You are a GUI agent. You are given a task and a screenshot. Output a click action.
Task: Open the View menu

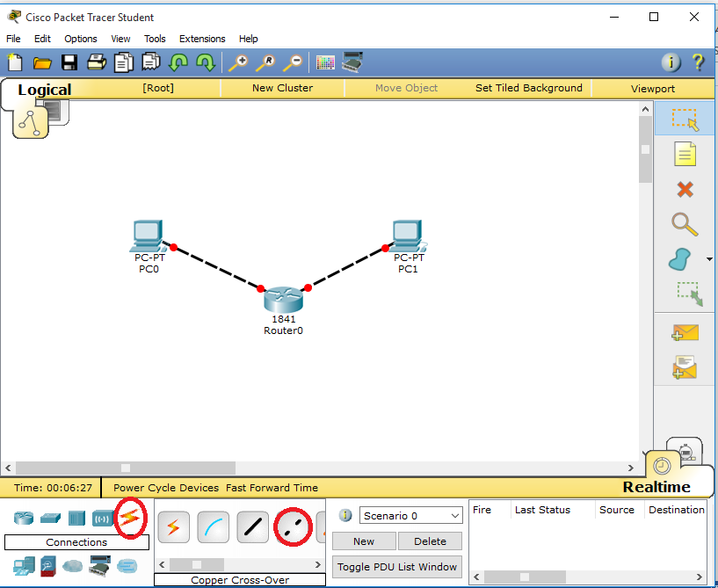tap(120, 39)
